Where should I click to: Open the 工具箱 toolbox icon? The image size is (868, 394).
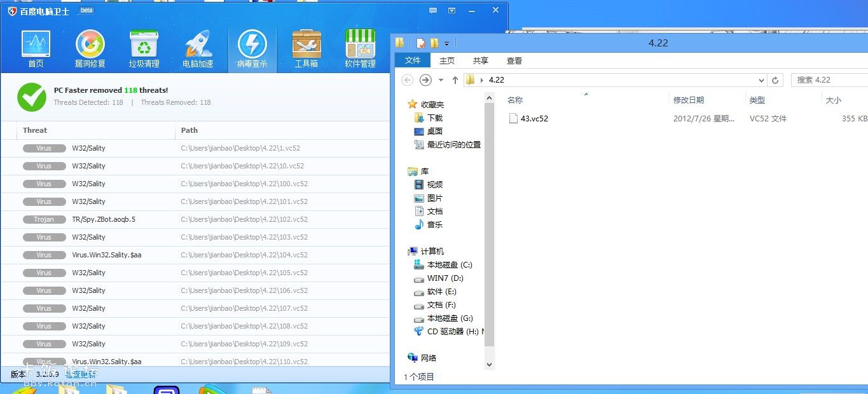306,49
